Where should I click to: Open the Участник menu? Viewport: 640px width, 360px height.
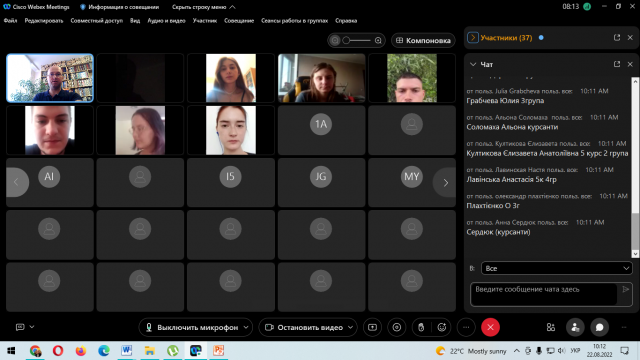[x=205, y=20]
